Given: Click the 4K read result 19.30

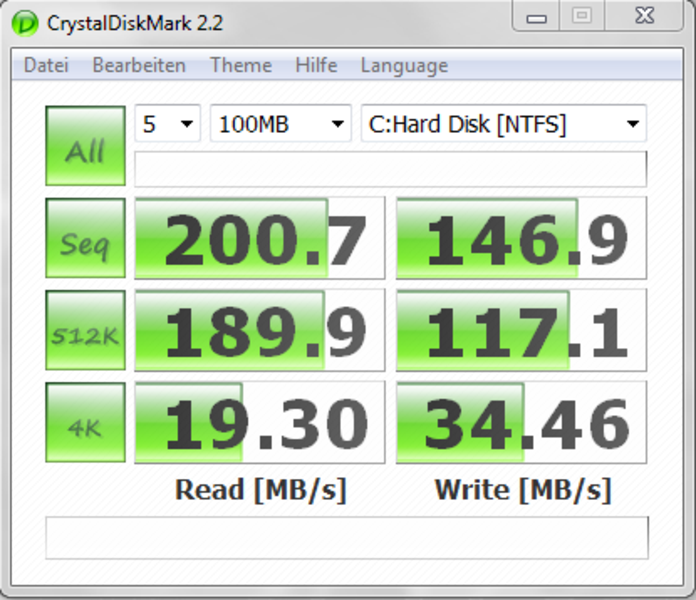Looking at the screenshot, I should [260, 422].
